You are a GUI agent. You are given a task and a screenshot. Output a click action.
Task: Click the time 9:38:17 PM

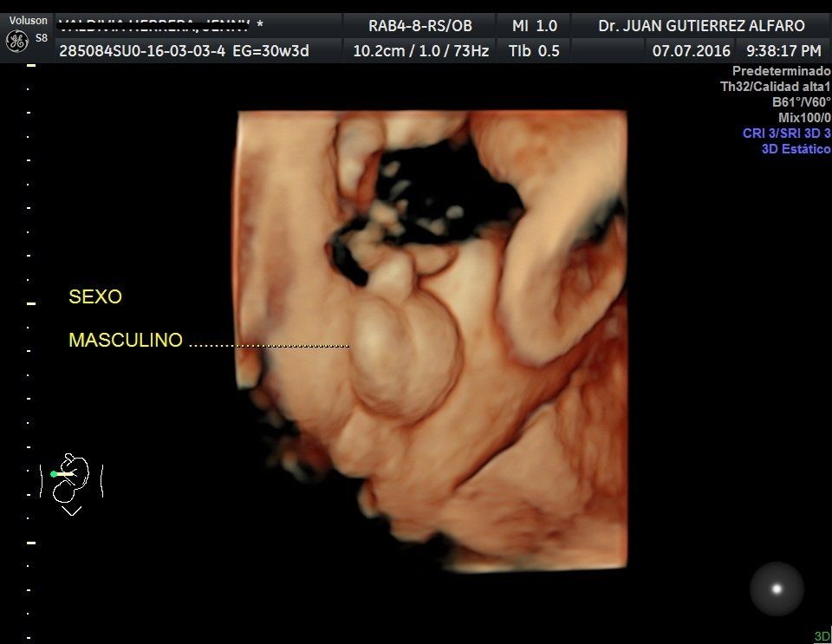pyautogui.click(x=783, y=51)
